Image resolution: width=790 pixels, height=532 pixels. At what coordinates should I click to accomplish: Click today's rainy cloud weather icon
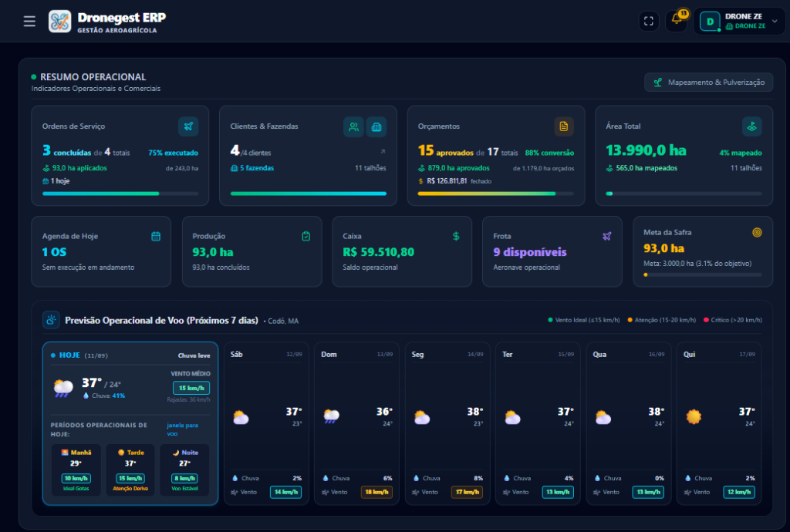(x=63, y=388)
